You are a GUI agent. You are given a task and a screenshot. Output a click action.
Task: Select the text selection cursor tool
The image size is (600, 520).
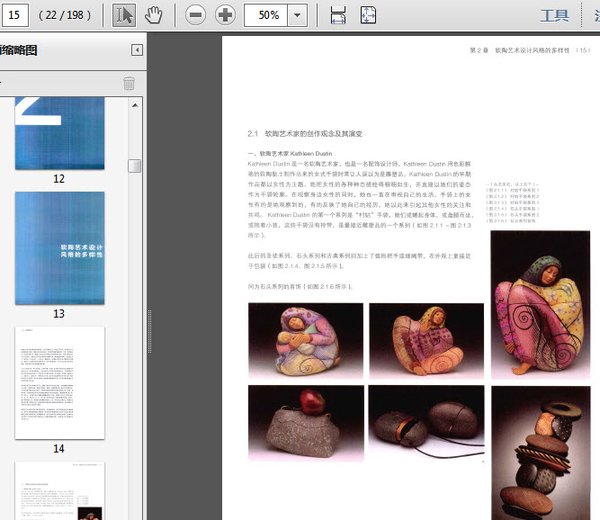click(x=124, y=15)
